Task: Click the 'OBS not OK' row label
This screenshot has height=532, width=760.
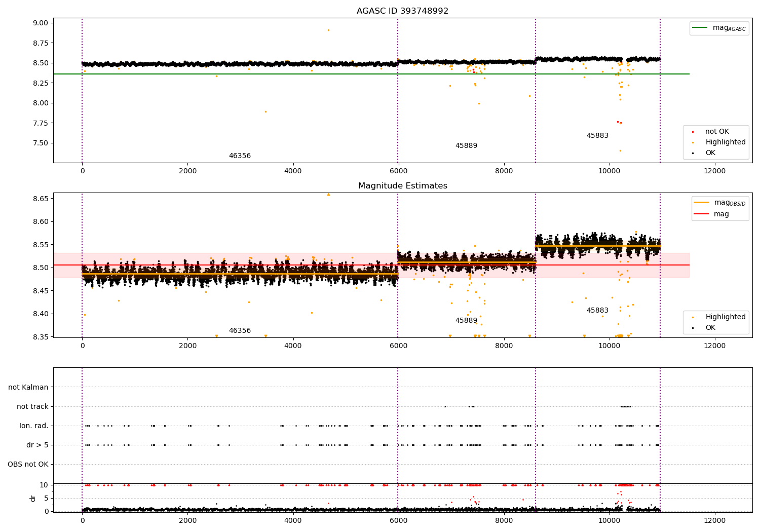Action: pyautogui.click(x=28, y=464)
